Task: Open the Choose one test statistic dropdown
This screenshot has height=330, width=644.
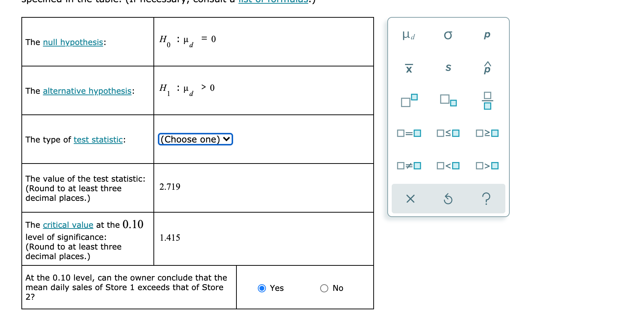Action: click(195, 139)
